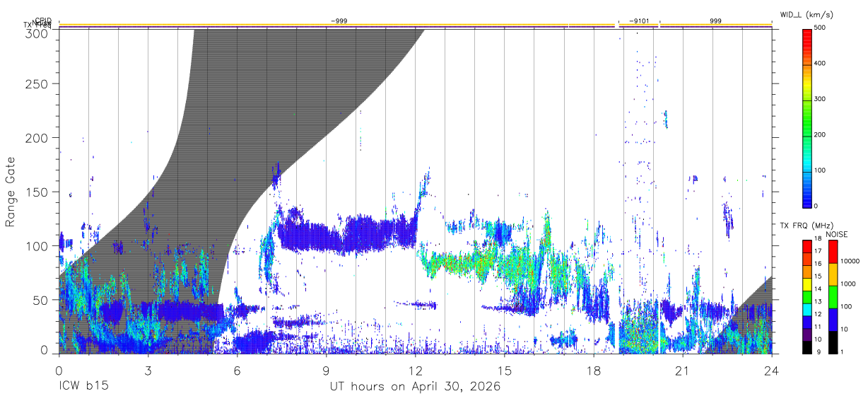Click the black swatch in NOISE legend
This screenshot has height=401, width=868.
click(832, 342)
